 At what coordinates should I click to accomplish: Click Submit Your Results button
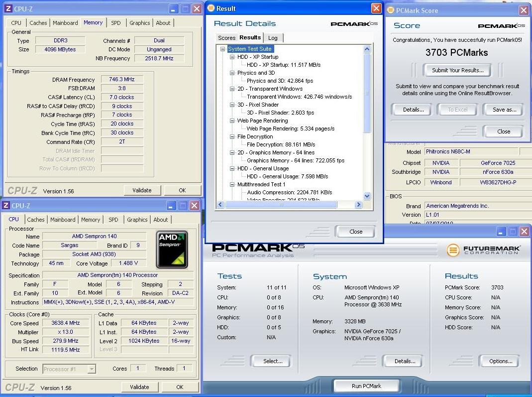(x=457, y=70)
